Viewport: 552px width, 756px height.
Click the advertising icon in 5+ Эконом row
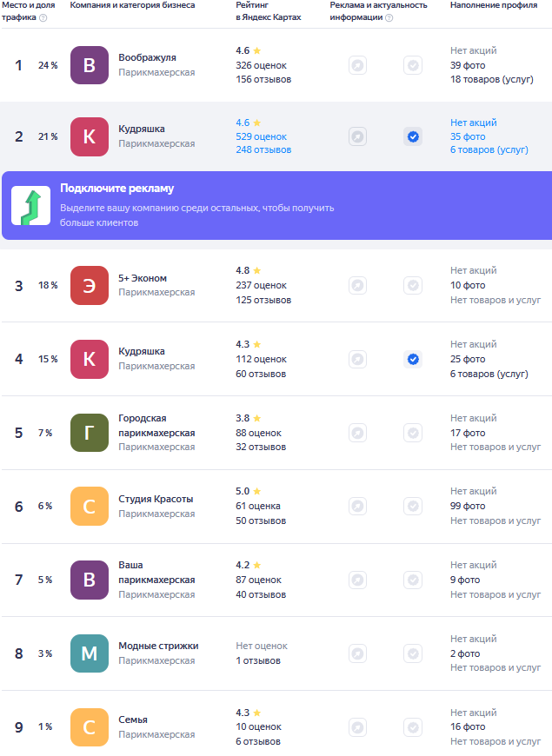[357, 285]
